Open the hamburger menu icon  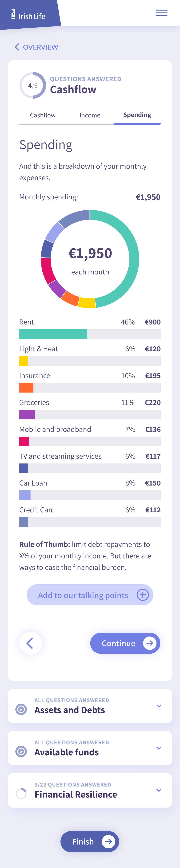pyautogui.click(x=161, y=13)
